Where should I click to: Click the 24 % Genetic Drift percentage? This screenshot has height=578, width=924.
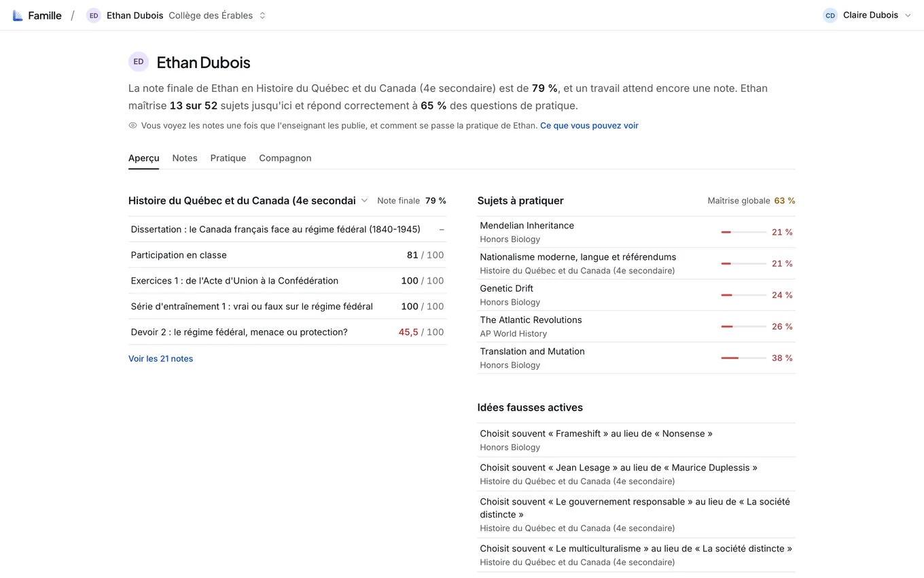[782, 296]
